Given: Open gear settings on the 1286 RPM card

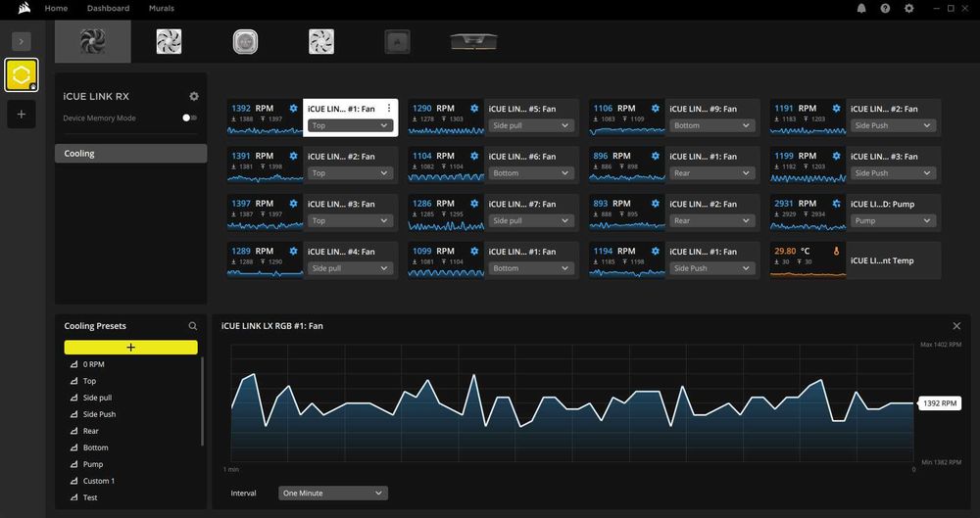Looking at the screenshot, I should [x=474, y=203].
